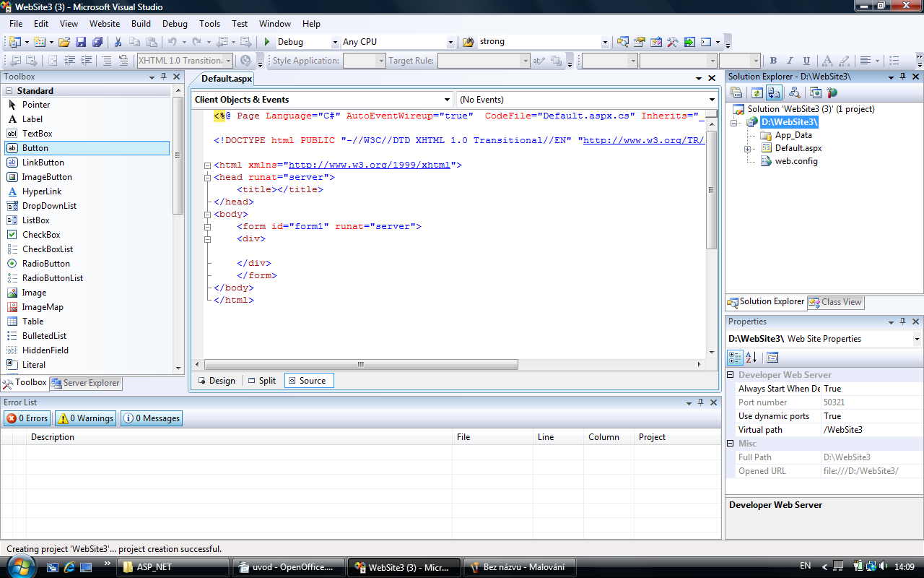The width and height of the screenshot is (924, 578).
Task: Toggle Alphabetical sort in Properties panel
Action: (x=751, y=357)
